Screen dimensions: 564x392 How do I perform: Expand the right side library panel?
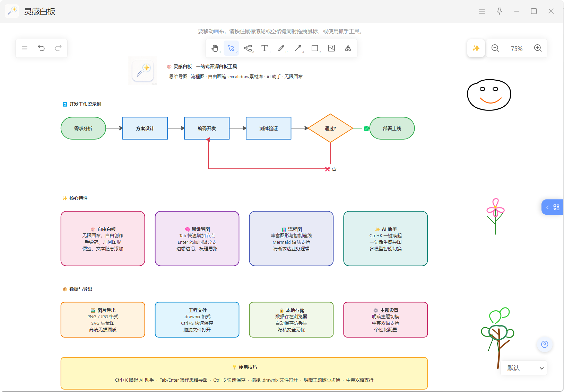[552, 207]
